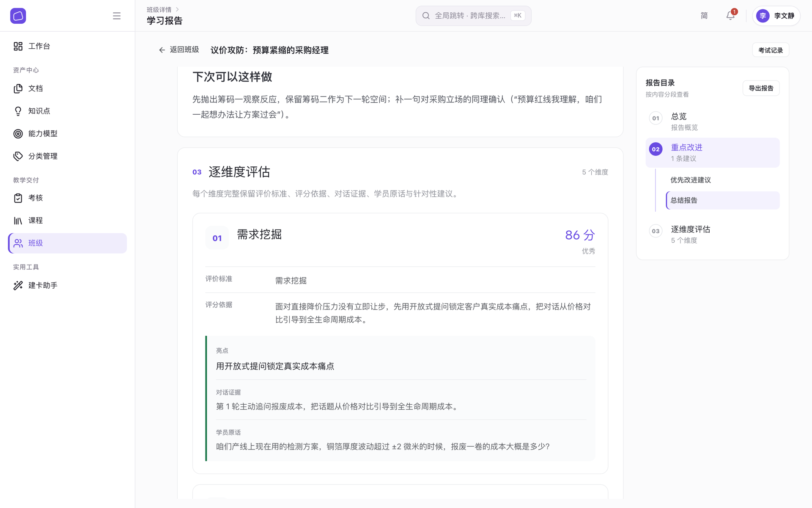Click the 班级详情 breadcrumb link

click(x=159, y=9)
